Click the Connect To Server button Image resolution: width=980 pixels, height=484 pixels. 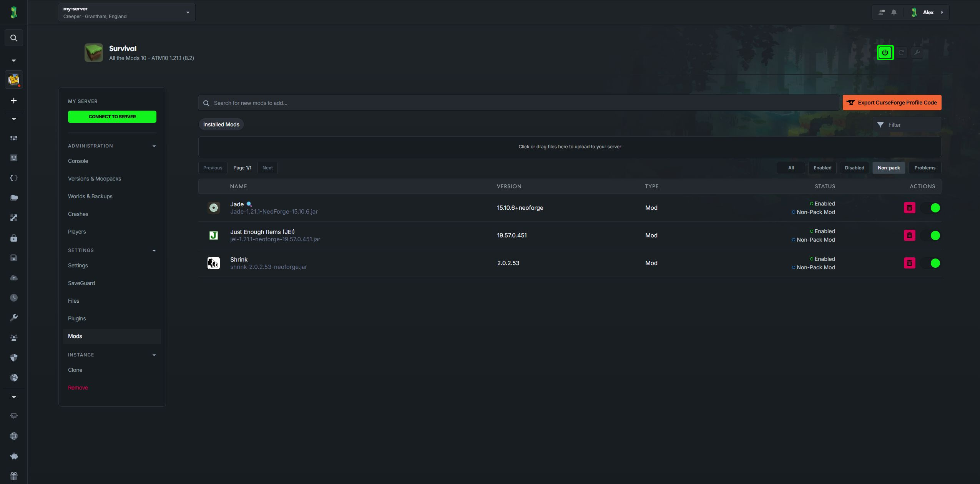(x=112, y=117)
